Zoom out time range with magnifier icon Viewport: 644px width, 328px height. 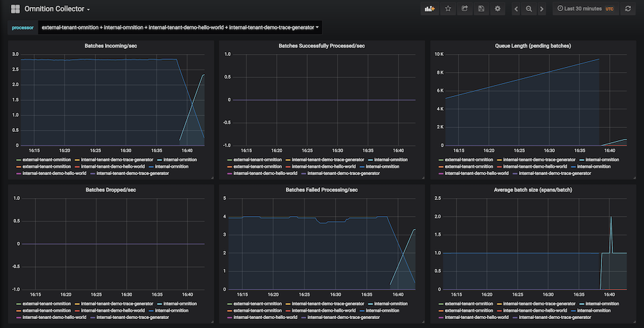click(529, 9)
